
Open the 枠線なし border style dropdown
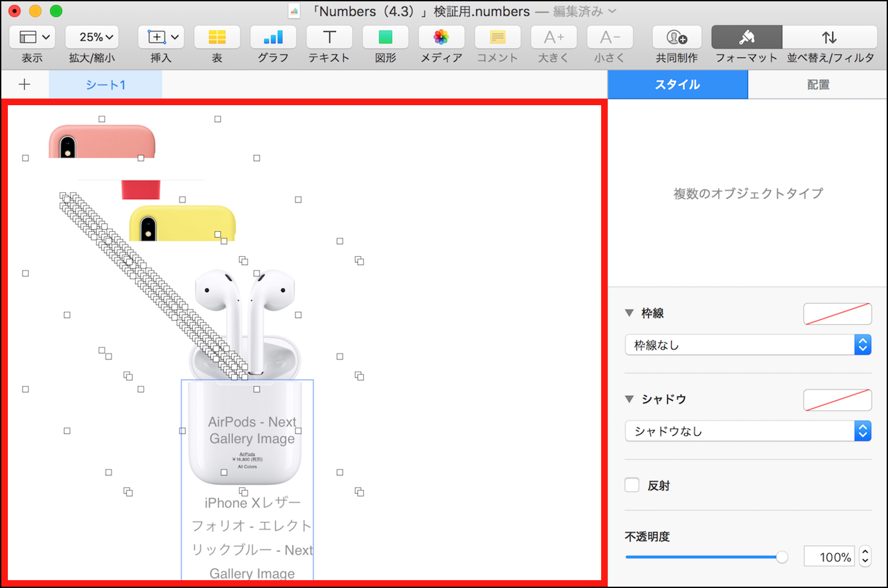[748, 345]
